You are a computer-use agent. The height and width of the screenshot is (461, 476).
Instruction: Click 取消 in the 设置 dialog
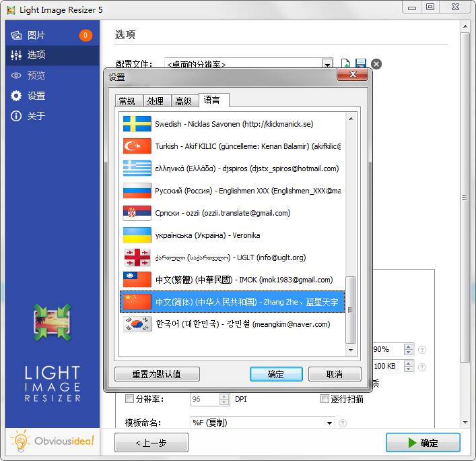pyautogui.click(x=335, y=374)
